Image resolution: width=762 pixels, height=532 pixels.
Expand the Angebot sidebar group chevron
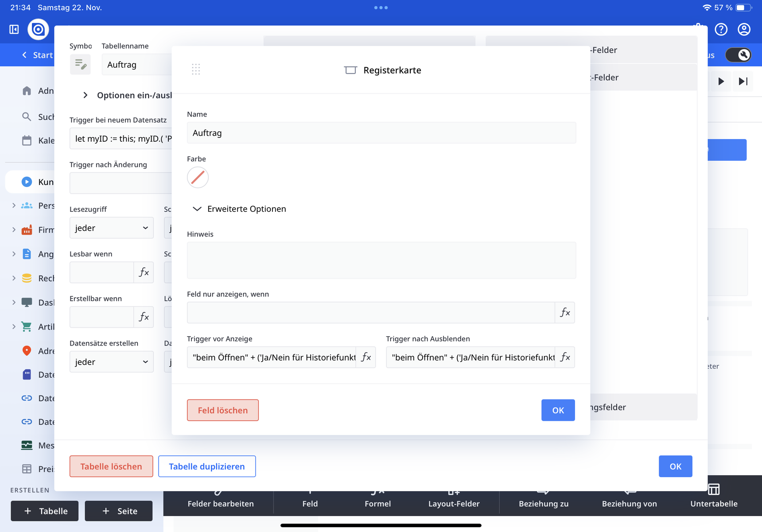(14, 254)
